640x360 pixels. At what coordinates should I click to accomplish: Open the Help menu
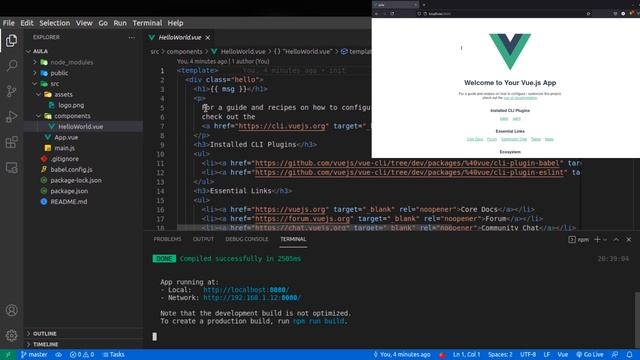pos(176,23)
